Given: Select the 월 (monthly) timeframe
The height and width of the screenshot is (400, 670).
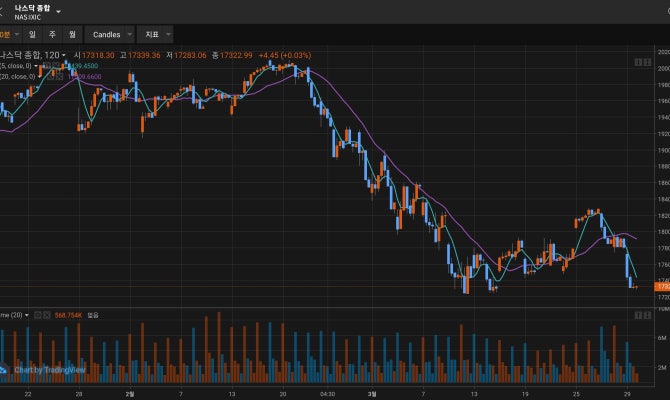Looking at the screenshot, I should pyautogui.click(x=72, y=33).
